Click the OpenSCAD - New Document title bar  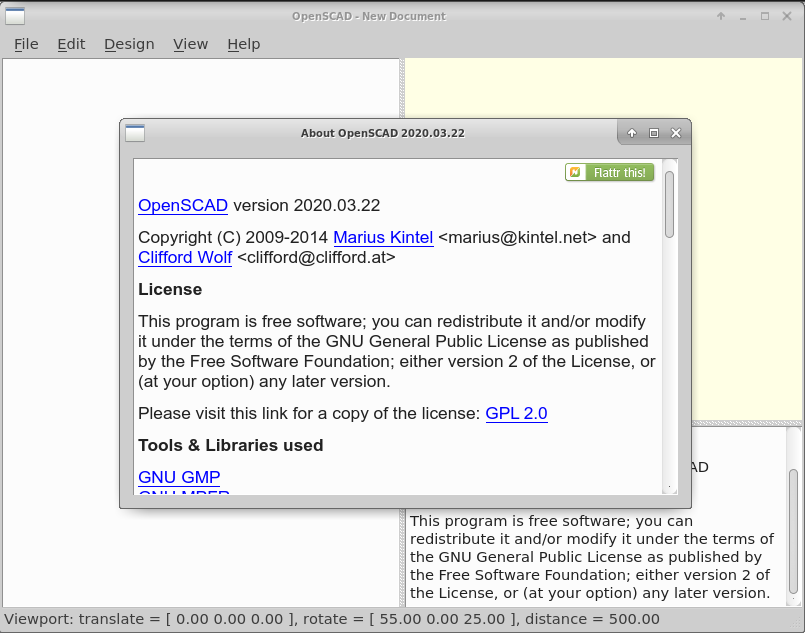pyautogui.click(x=369, y=16)
